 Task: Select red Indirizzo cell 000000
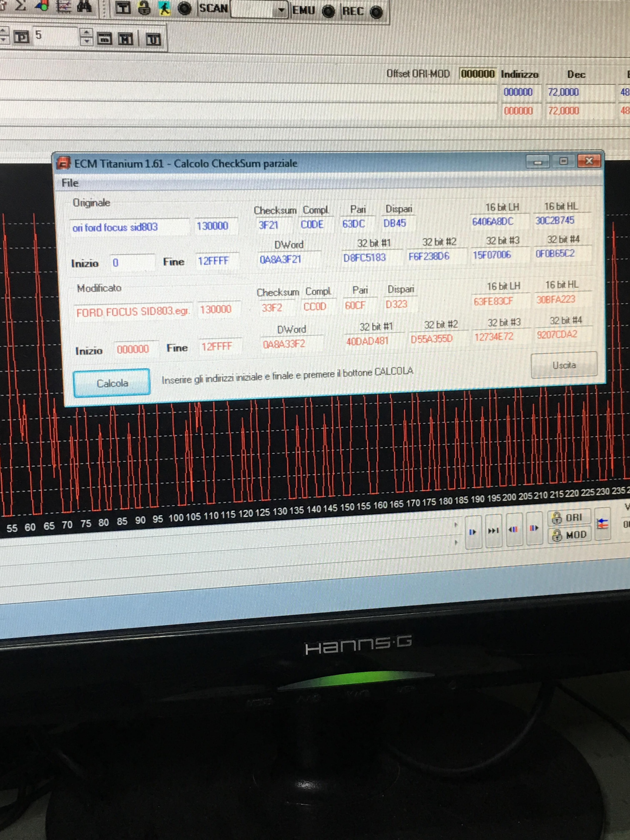point(518,111)
